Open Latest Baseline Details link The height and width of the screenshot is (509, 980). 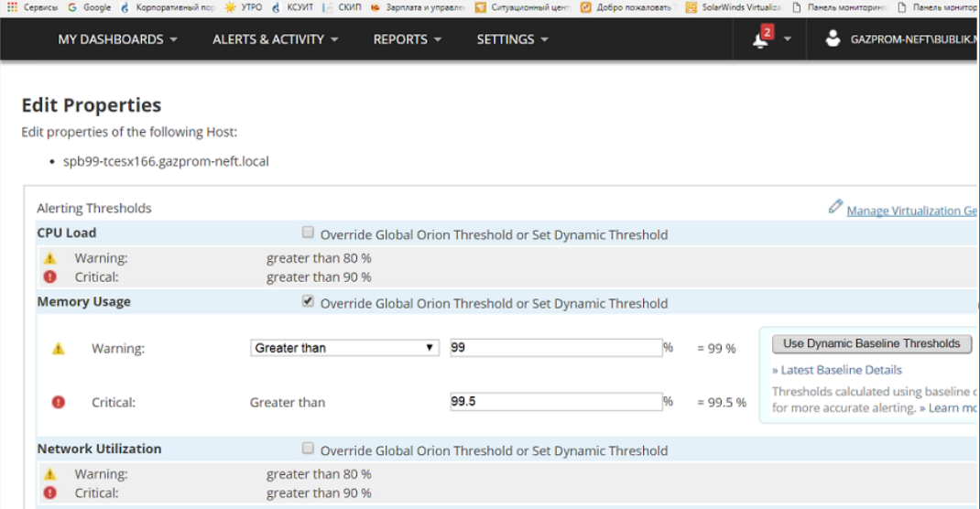(837, 370)
